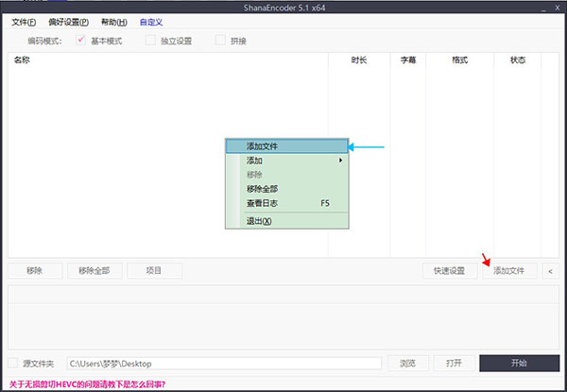Collapse panel with the < arrow button
Screen dimensions: 567x392
[x=550, y=271]
